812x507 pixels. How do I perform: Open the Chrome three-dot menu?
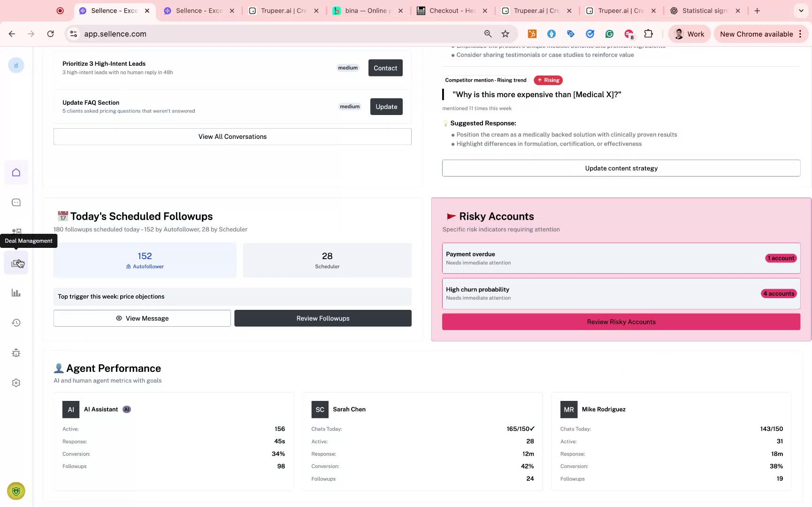[801, 34]
